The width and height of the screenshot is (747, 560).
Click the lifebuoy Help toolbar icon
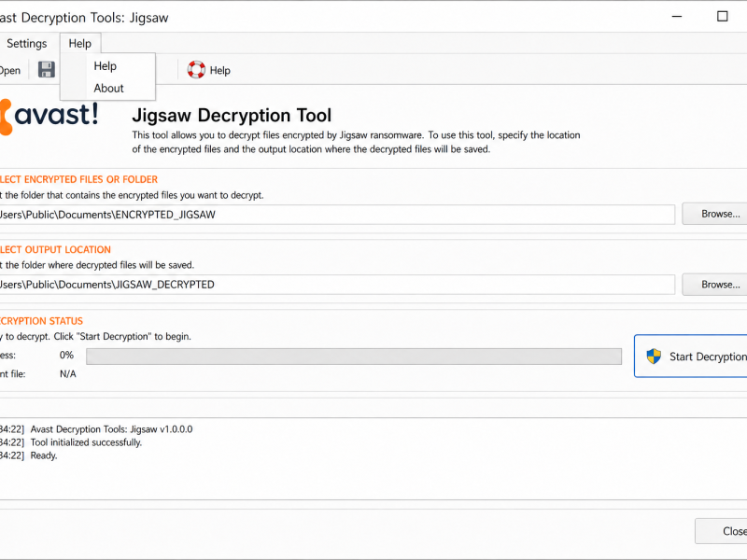[196, 70]
